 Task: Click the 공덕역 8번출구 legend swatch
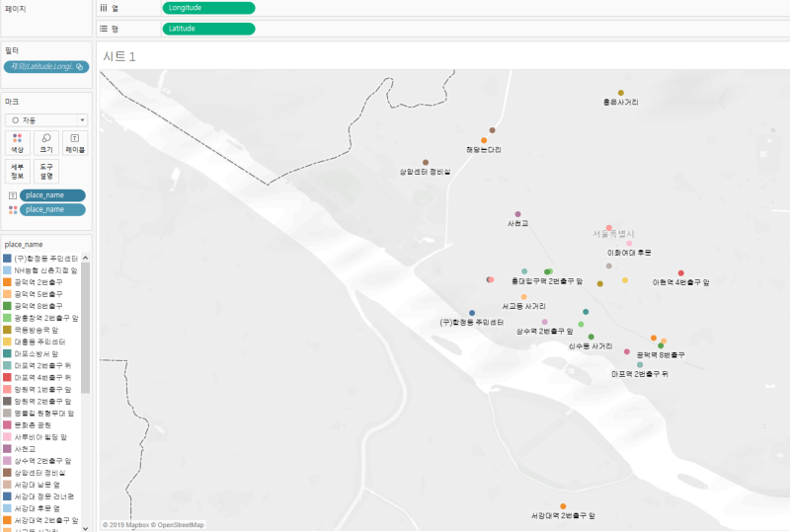coord(7,306)
